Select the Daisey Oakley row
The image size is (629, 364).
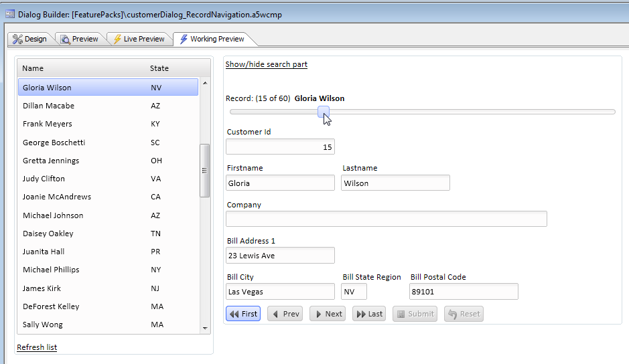(109, 234)
